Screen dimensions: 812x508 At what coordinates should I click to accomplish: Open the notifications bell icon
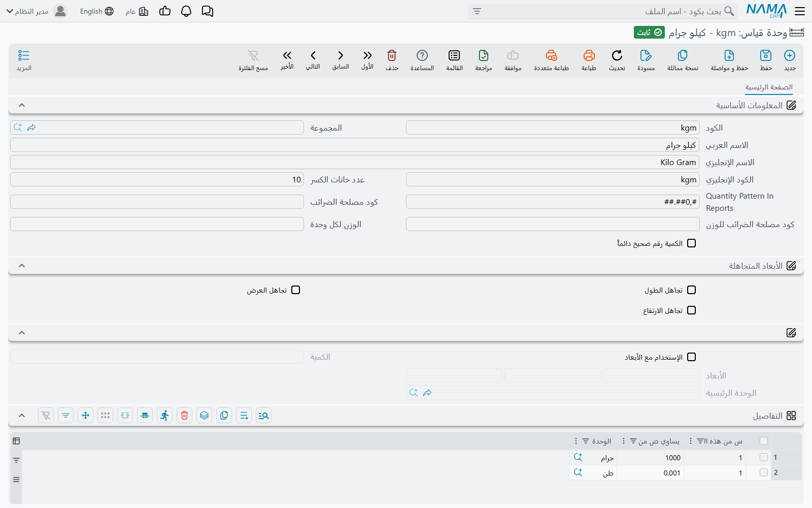click(x=186, y=11)
